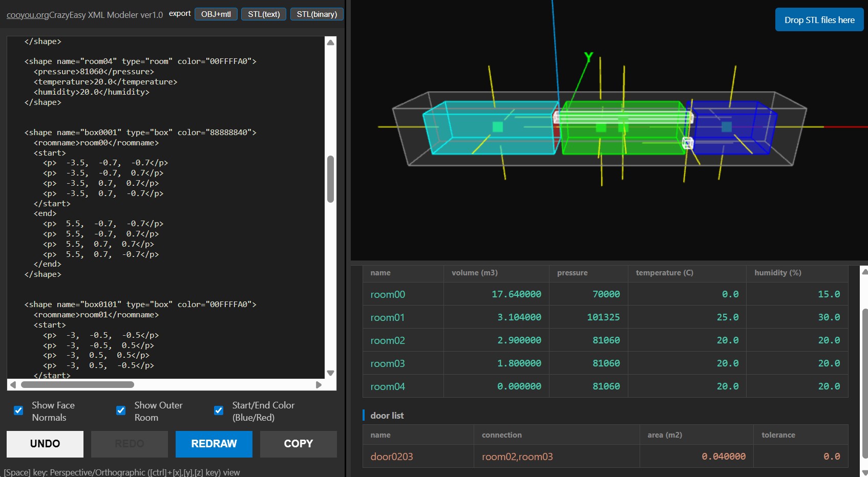Click left arrow of horizontal scrollbar
Viewport: 868px width, 477px height.
coord(13,385)
